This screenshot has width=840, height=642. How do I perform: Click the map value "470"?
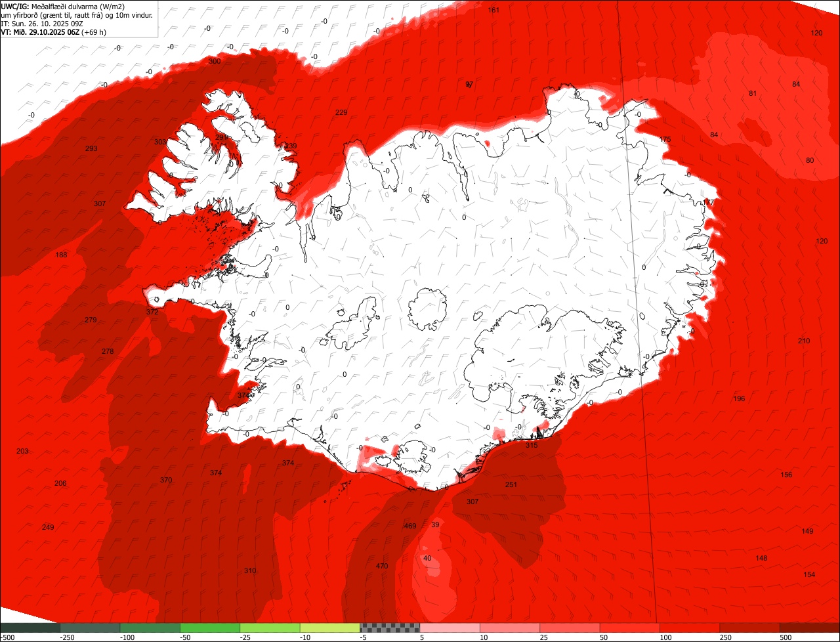click(x=382, y=566)
